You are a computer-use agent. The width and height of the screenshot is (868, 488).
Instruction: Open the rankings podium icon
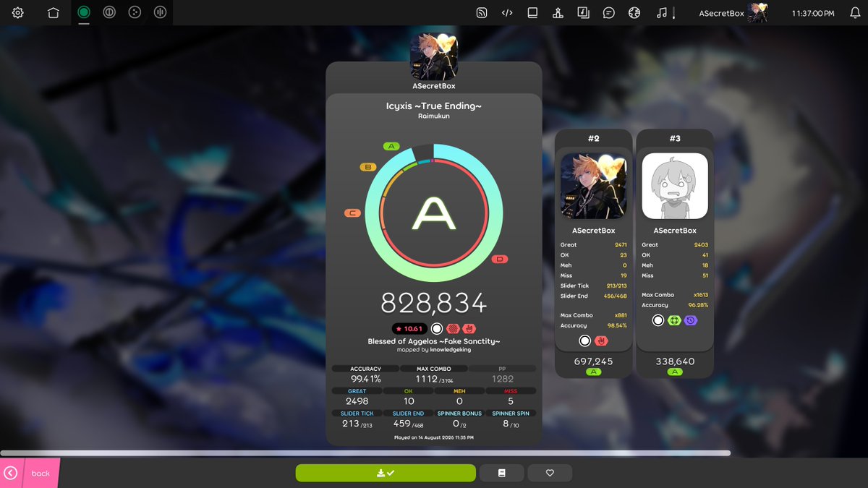pos(558,13)
